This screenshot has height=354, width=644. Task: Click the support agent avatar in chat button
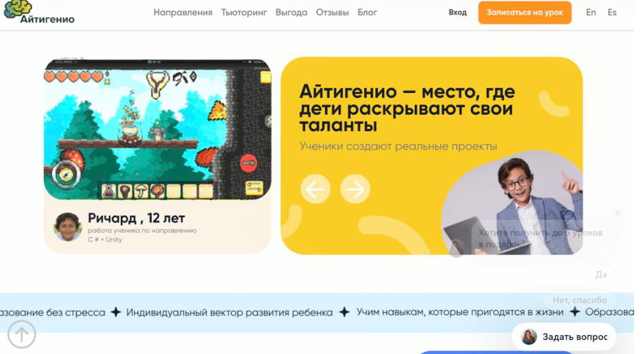[529, 337]
